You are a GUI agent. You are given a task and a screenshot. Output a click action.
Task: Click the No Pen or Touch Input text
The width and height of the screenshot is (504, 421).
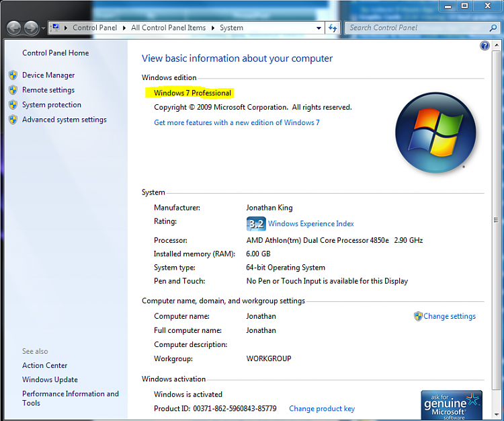tap(327, 281)
